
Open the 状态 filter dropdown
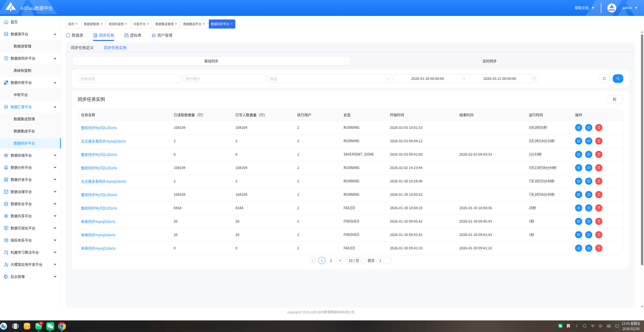click(x=329, y=79)
